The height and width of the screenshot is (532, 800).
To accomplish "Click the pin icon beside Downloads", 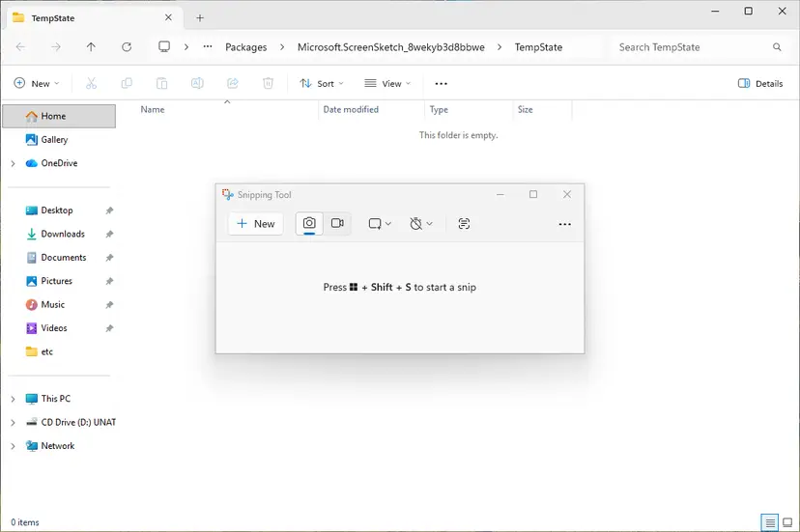I will click(x=109, y=234).
